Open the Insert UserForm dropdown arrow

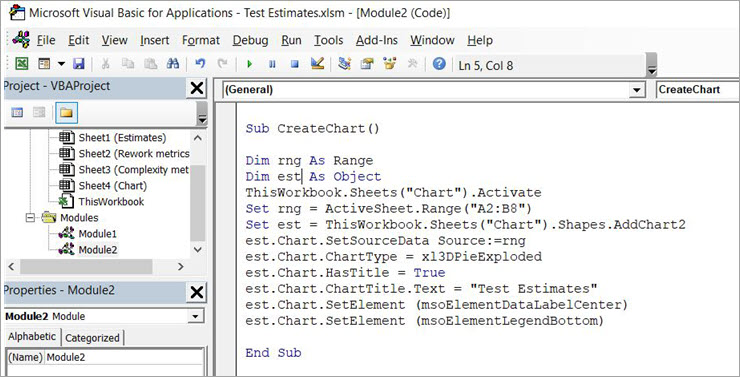tap(61, 64)
